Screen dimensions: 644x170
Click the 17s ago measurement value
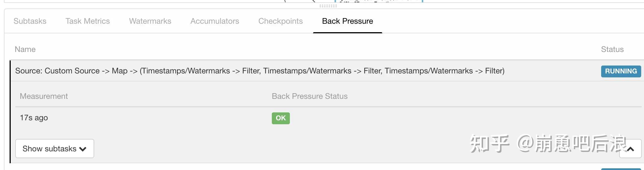[x=34, y=118]
